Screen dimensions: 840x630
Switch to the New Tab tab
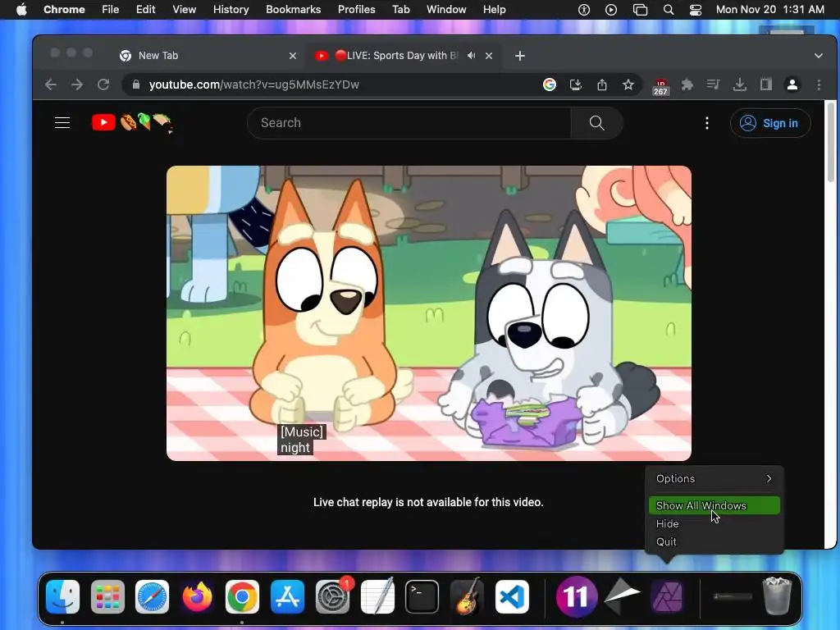209,56
